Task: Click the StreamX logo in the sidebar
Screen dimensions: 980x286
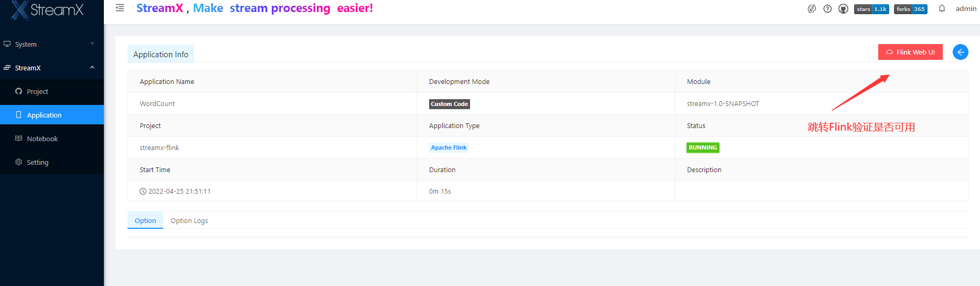Action: [47, 9]
